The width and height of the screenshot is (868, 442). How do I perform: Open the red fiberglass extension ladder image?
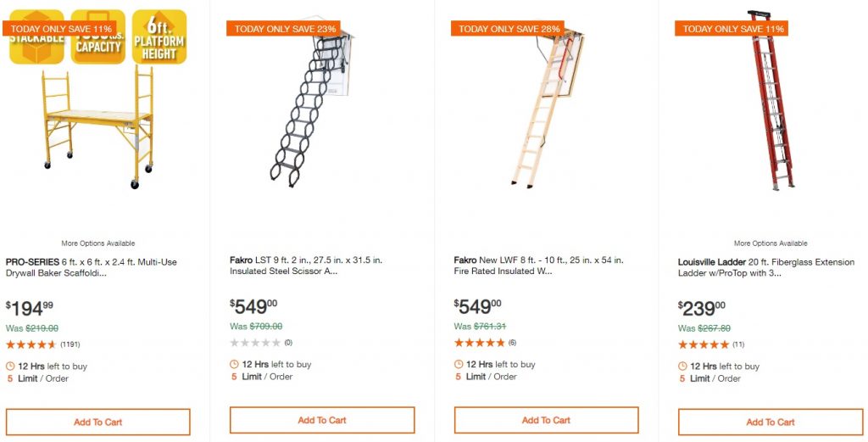coord(770,102)
